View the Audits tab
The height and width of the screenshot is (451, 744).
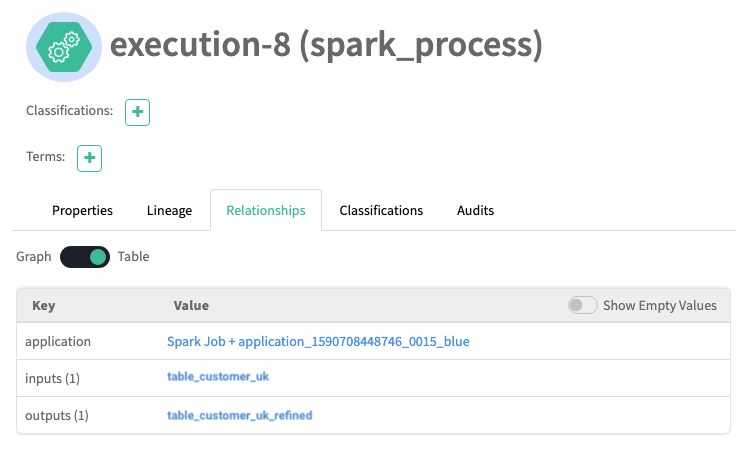(475, 211)
